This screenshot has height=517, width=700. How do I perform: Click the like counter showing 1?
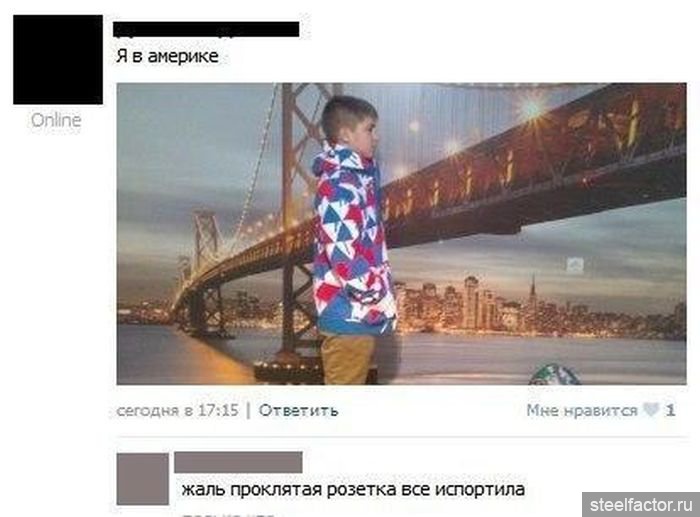[670, 410]
